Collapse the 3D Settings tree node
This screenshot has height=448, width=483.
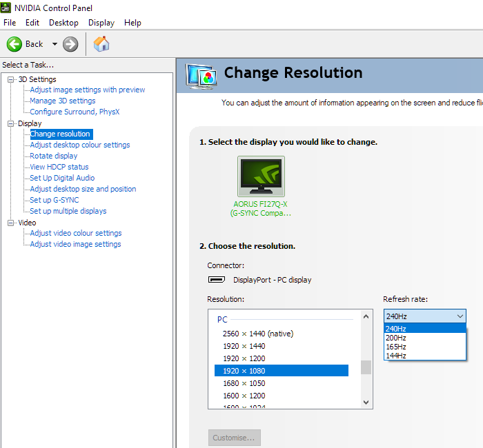click(x=11, y=80)
